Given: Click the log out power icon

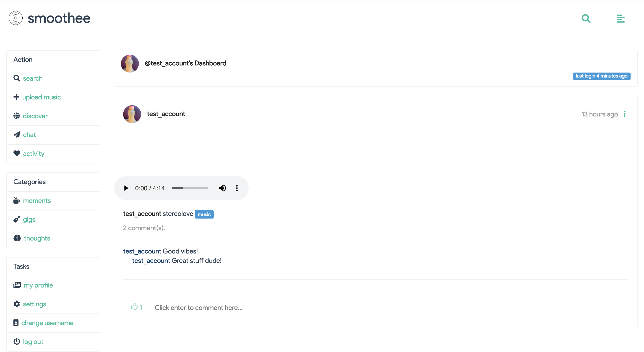Looking at the screenshot, I should tap(17, 341).
